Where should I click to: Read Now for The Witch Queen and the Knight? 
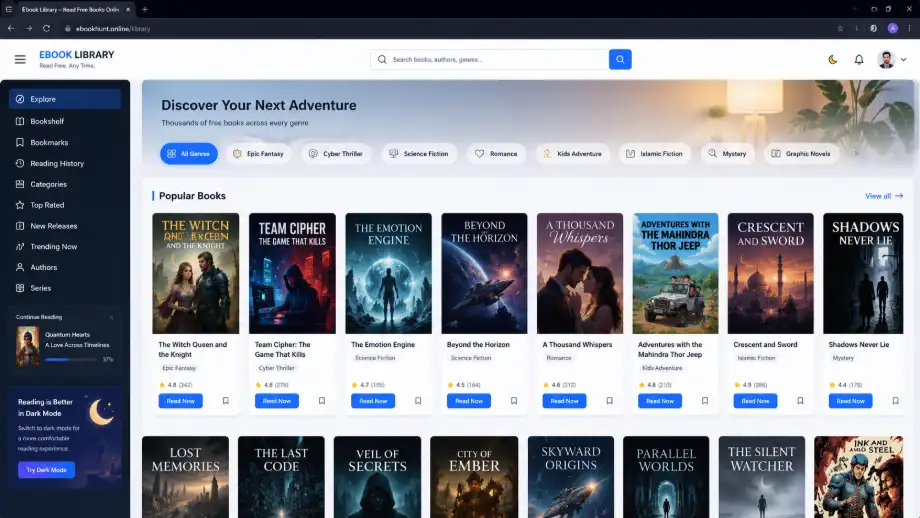180,401
